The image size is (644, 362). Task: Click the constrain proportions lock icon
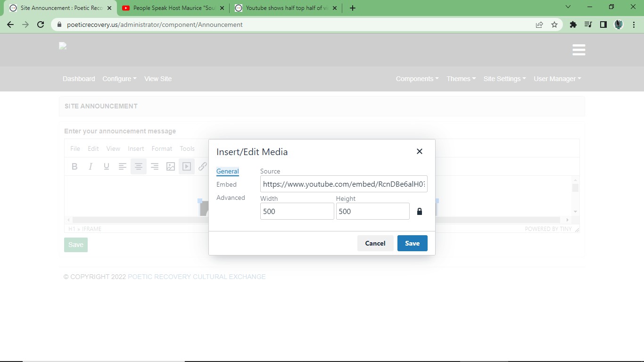click(x=420, y=212)
